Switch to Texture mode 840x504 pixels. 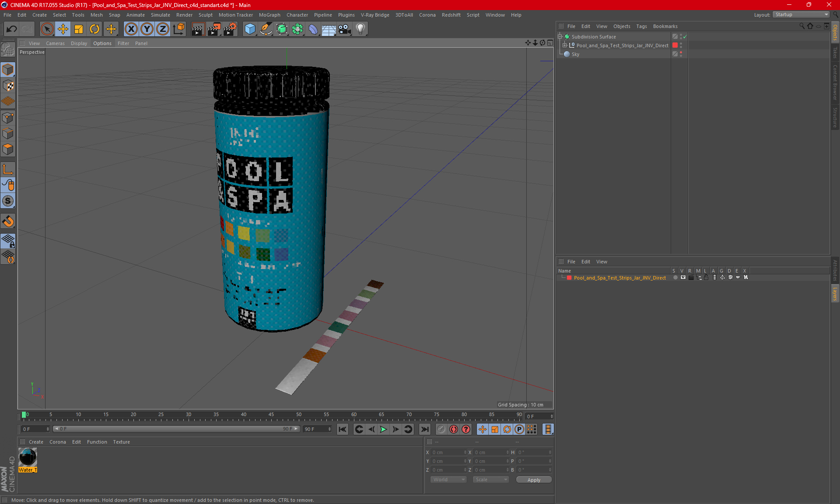click(x=8, y=85)
